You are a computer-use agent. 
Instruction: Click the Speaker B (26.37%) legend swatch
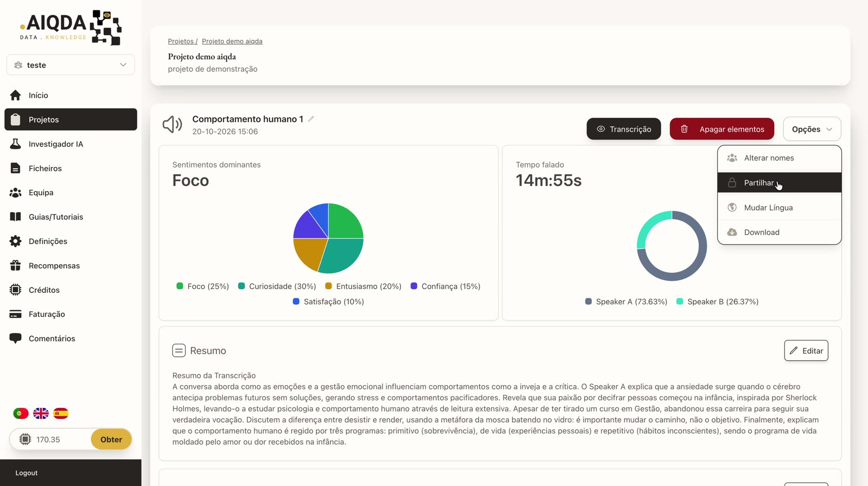(680, 301)
